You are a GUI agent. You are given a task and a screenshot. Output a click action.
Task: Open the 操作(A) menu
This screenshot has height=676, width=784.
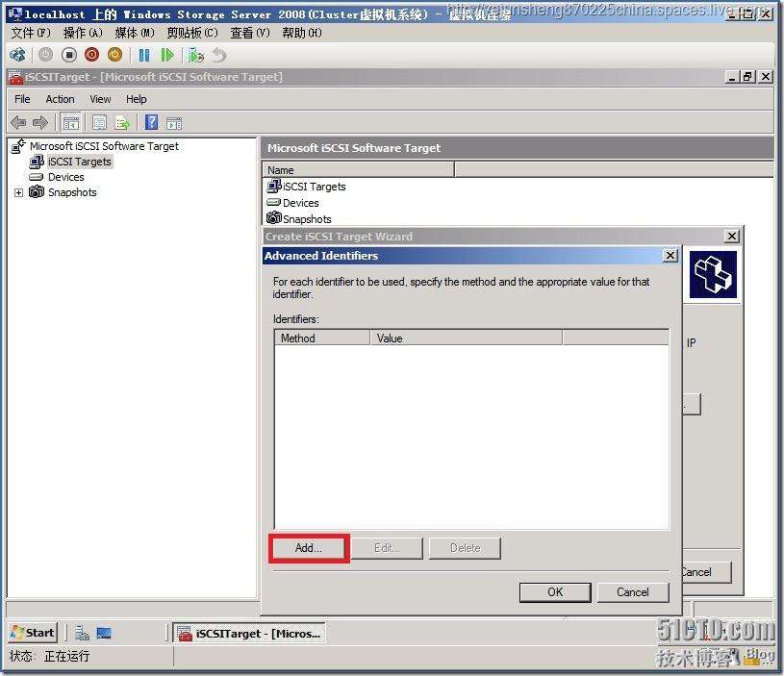tap(83, 33)
